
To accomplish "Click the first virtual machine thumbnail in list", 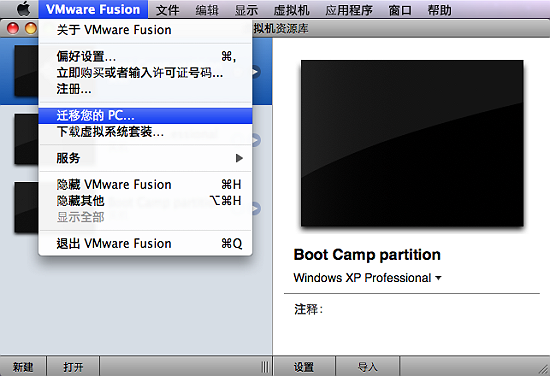I will pyautogui.click(x=26, y=70).
